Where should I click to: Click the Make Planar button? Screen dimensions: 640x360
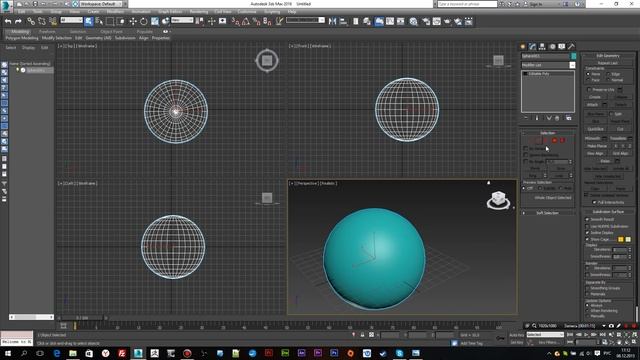(597, 146)
